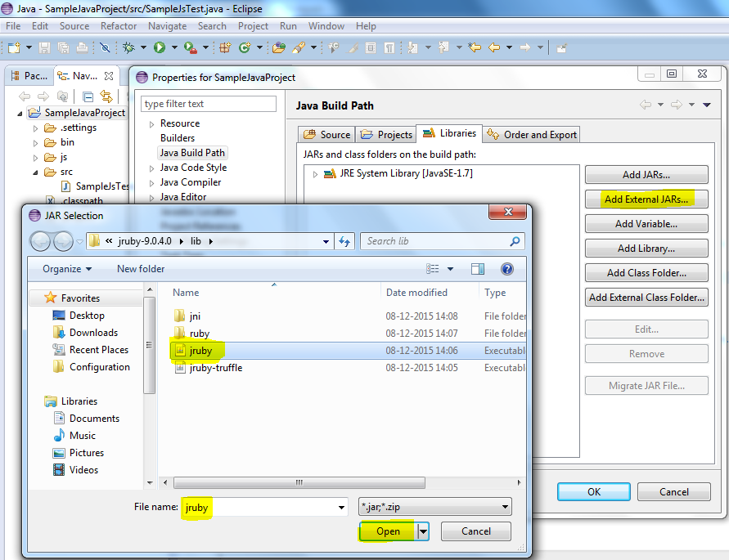Image resolution: width=729 pixels, height=560 pixels.
Task: Click the Debug icon on the toolbar
Action: coord(128,47)
